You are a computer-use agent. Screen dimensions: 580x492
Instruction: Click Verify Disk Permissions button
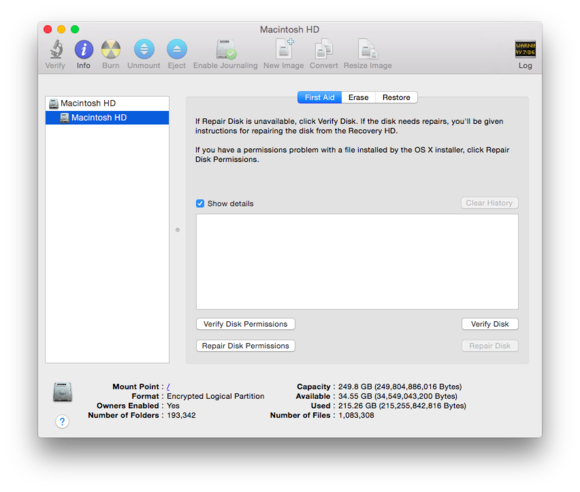tap(246, 324)
